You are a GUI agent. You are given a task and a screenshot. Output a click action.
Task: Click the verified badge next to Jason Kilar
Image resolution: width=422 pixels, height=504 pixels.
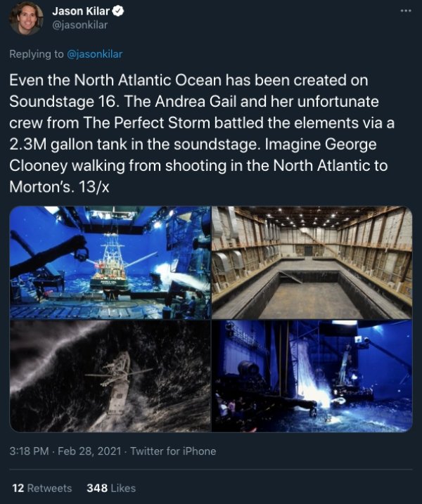point(118,11)
